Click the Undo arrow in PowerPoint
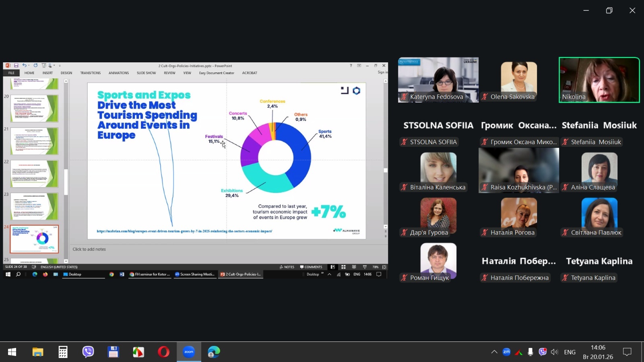644x362 pixels. 24,66
